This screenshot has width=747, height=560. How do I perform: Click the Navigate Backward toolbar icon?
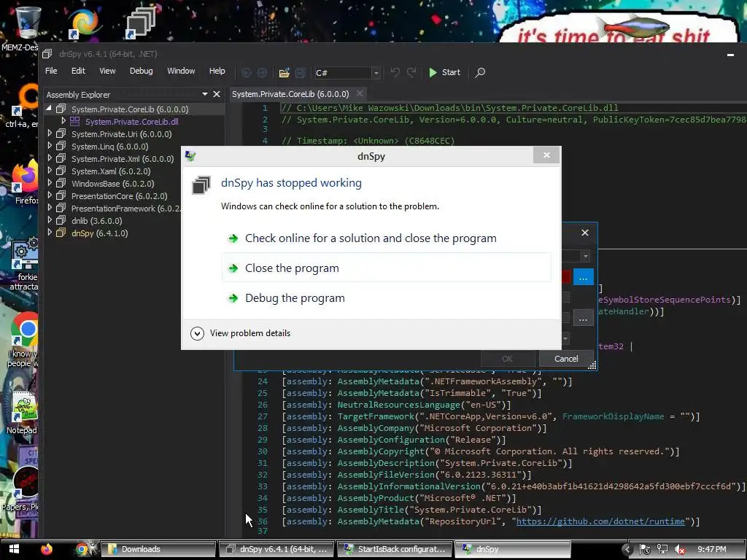point(247,72)
